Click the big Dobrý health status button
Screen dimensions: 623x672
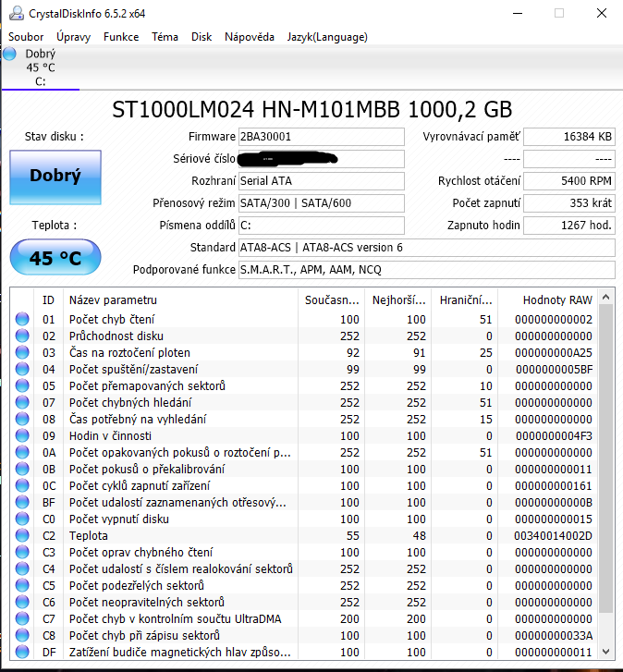coord(55,177)
